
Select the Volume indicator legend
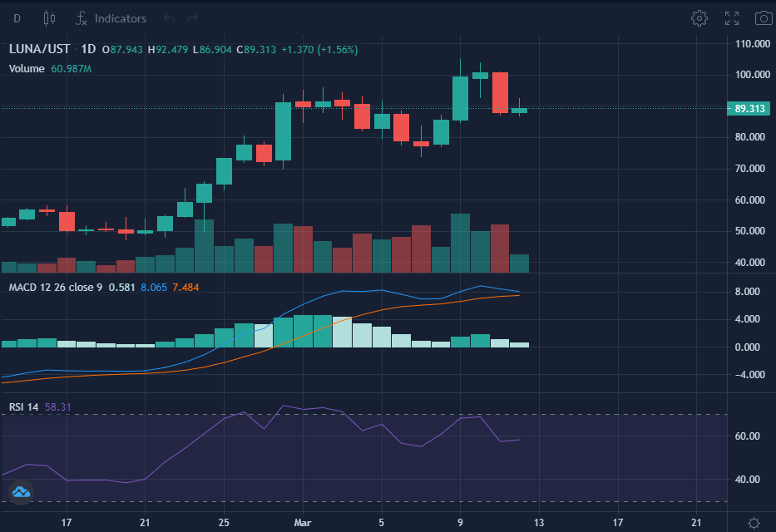coord(27,69)
